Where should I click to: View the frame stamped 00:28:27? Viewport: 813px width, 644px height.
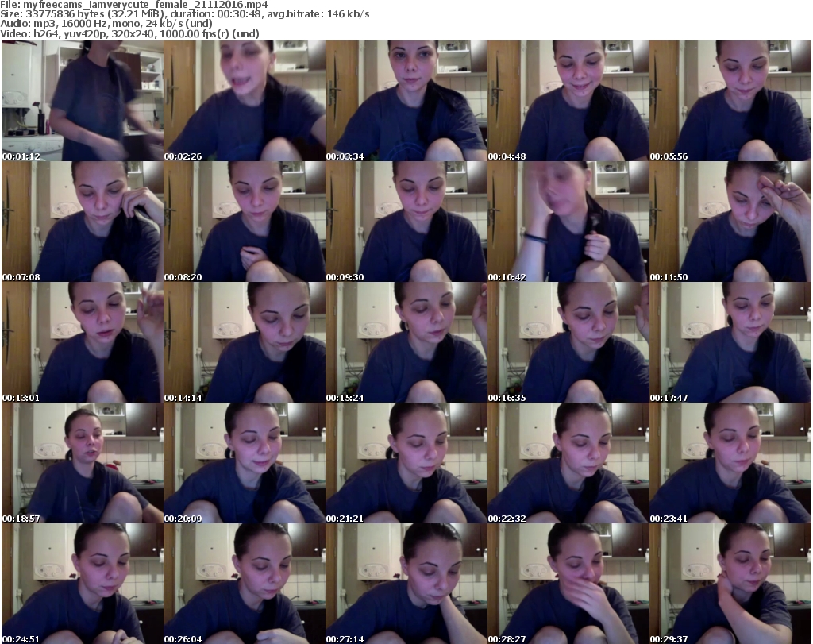pos(568,584)
